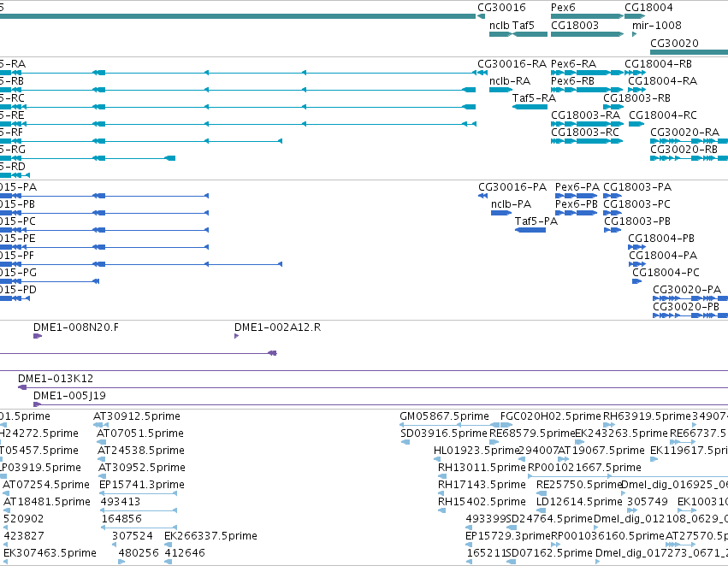Viewport: 728px width, 566px height.
Task: Click feature 480256
Action: [x=139, y=553]
